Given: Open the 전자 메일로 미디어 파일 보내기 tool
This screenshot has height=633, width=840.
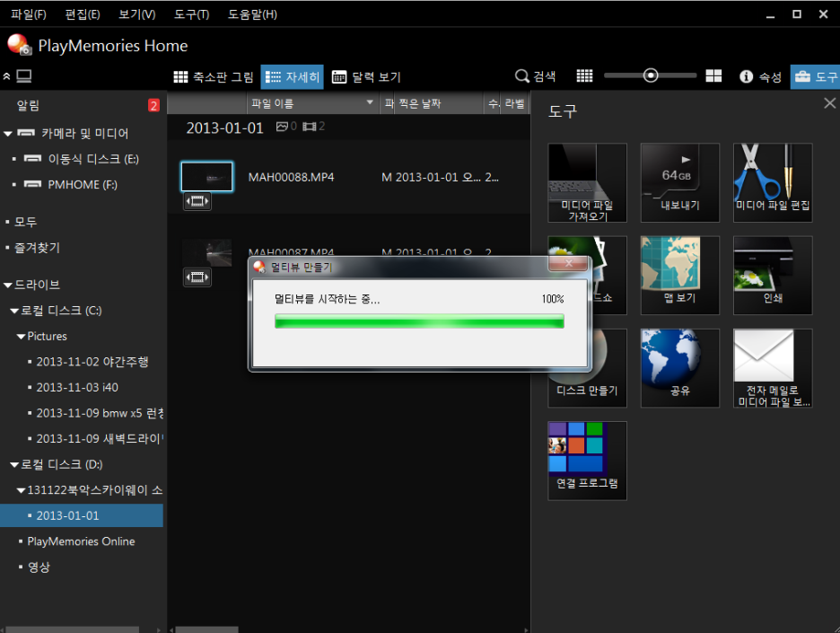Looking at the screenshot, I should [773, 368].
